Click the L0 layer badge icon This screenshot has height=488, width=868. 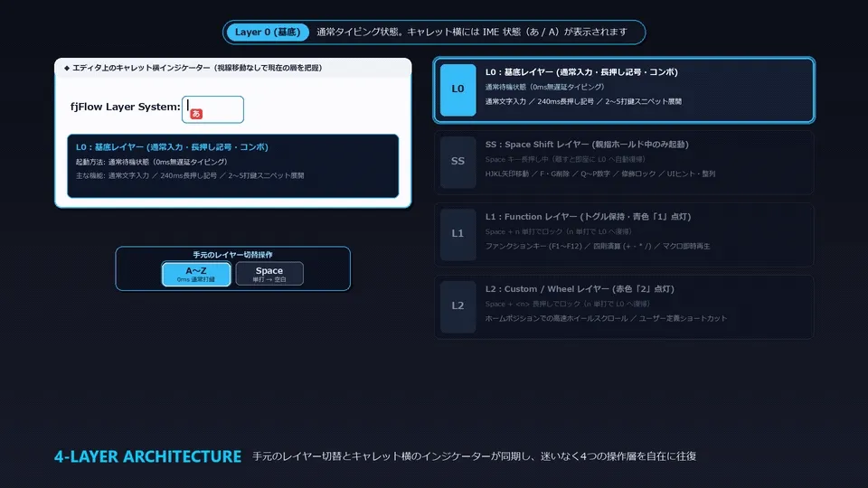[458, 89]
